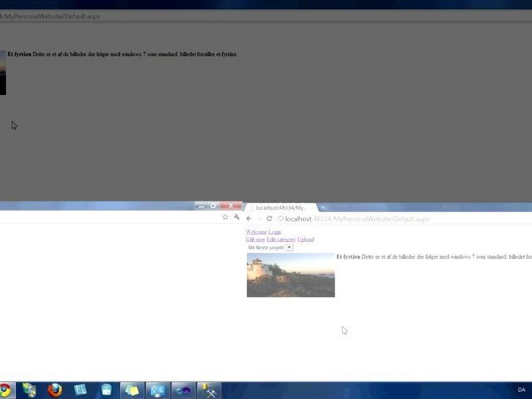
Task: Minimize the left browser window
Action: click(x=201, y=206)
